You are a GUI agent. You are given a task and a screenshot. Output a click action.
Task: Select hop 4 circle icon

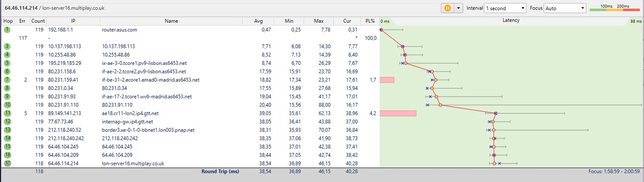(7, 54)
